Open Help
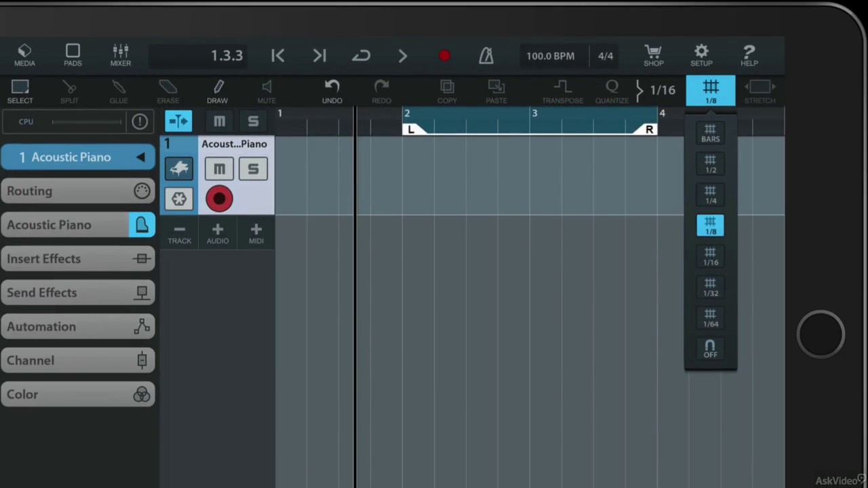 (x=749, y=56)
